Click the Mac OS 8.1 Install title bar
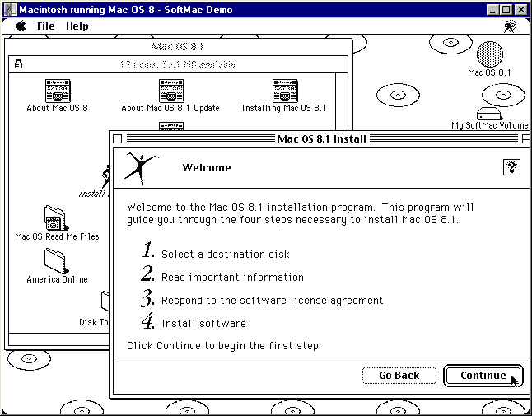Image resolution: width=532 pixels, height=416 pixels. click(x=321, y=138)
